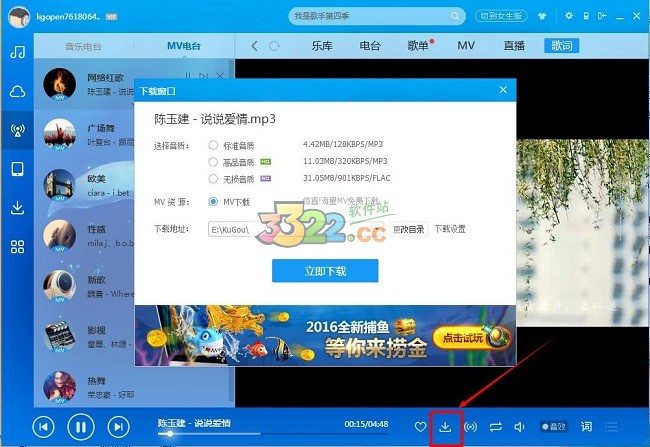Image resolution: width=650 pixels, height=447 pixels.
Task: Open the local music note icon in sidebar
Action: [x=17, y=52]
